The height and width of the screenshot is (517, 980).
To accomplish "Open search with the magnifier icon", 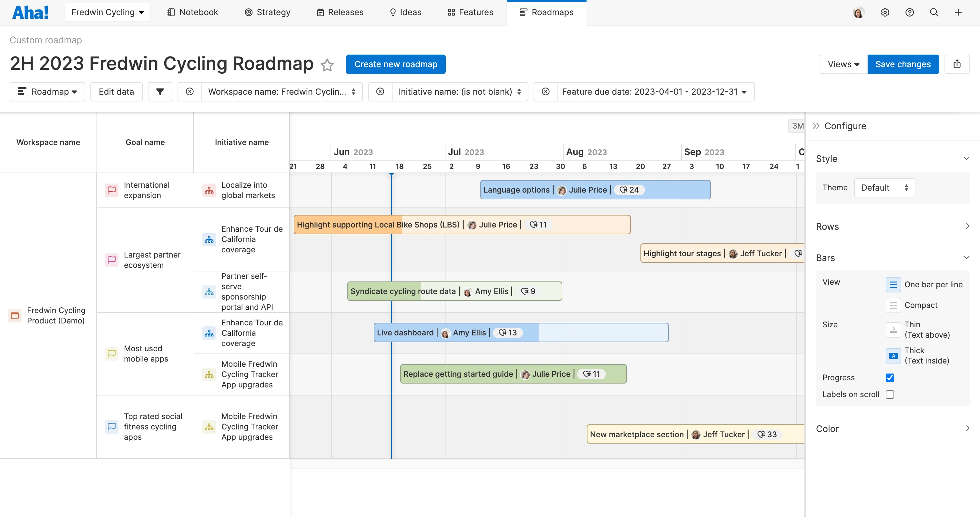I will [934, 12].
